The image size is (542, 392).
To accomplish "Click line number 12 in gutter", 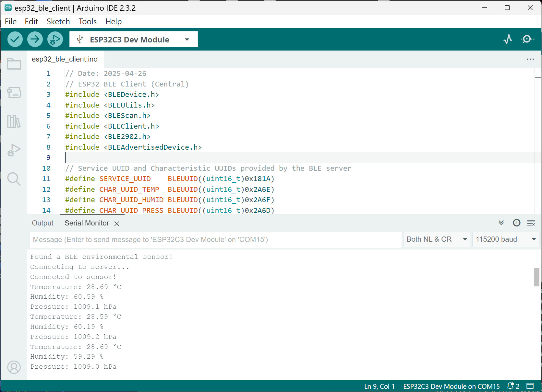I will [x=46, y=190].
